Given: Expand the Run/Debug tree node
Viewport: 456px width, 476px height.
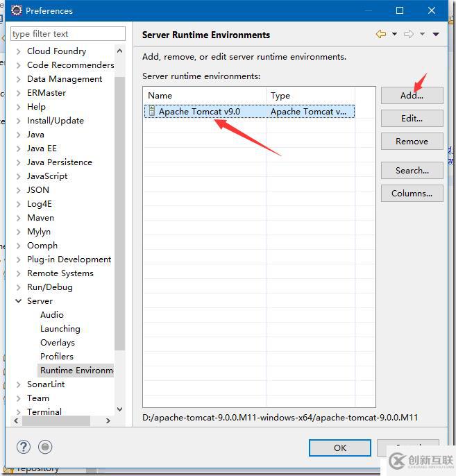Looking at the screenshot, I should 19,287.
